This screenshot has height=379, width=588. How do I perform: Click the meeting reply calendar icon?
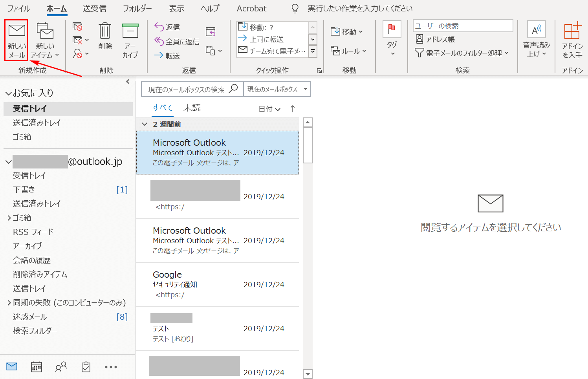211,31
